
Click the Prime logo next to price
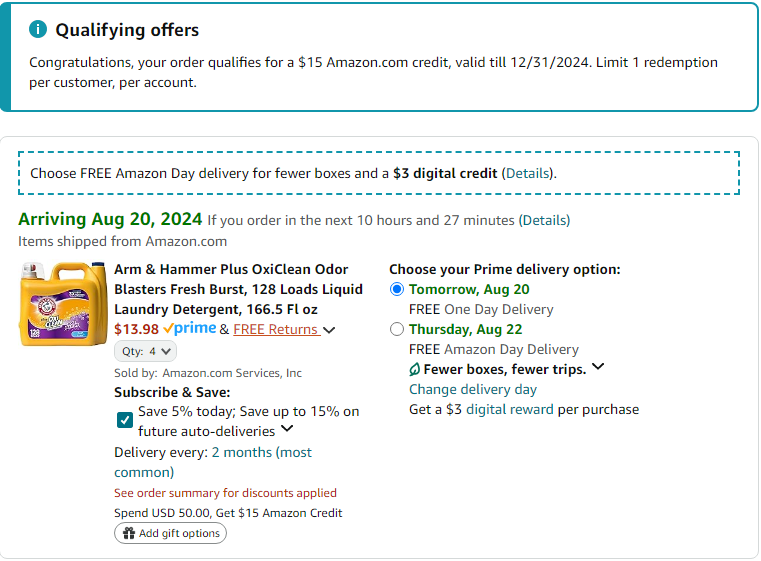(x=190, y=329)
